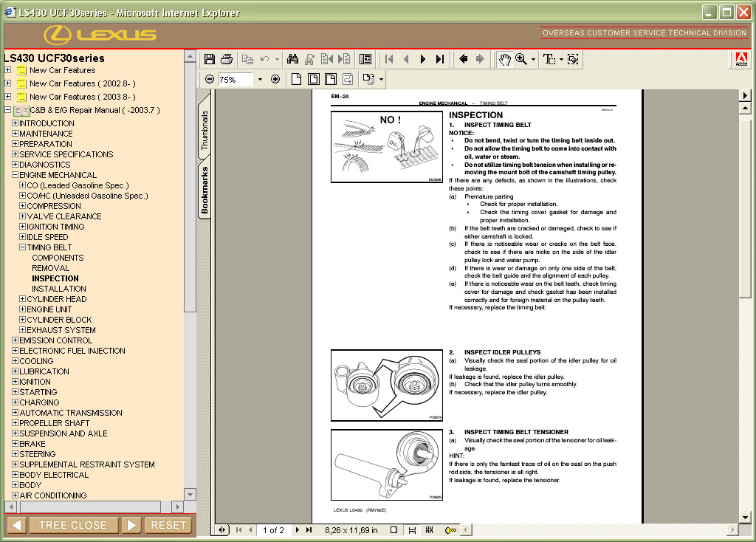Click the TREE CLOSE button
Image resolution: width=756 pixels, height=542 pixels.
point(73,525)
